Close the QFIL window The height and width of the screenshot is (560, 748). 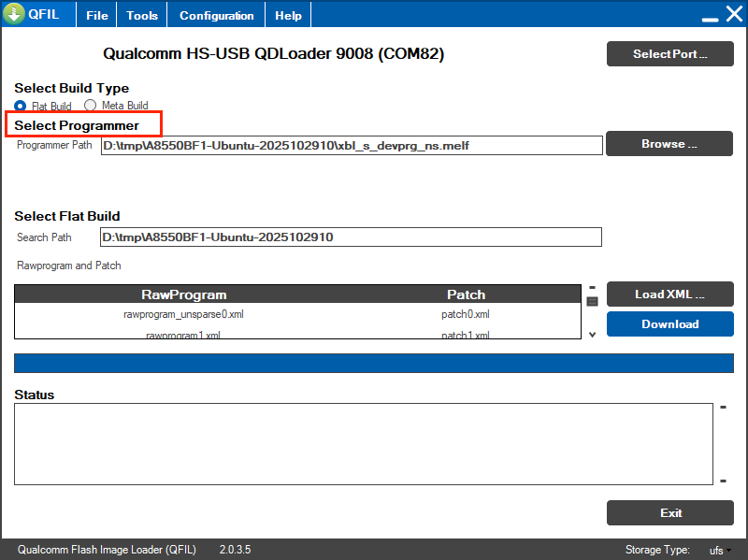click(733, 15)
